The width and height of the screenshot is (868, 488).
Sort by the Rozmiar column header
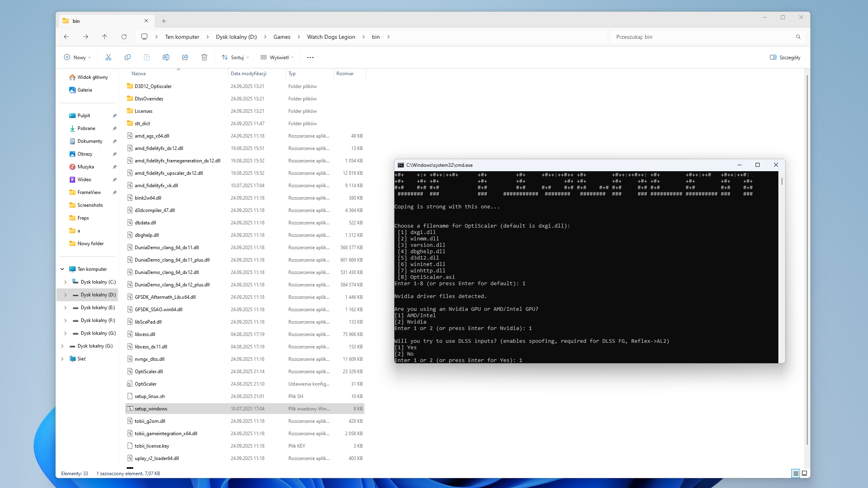pos(349,74)
